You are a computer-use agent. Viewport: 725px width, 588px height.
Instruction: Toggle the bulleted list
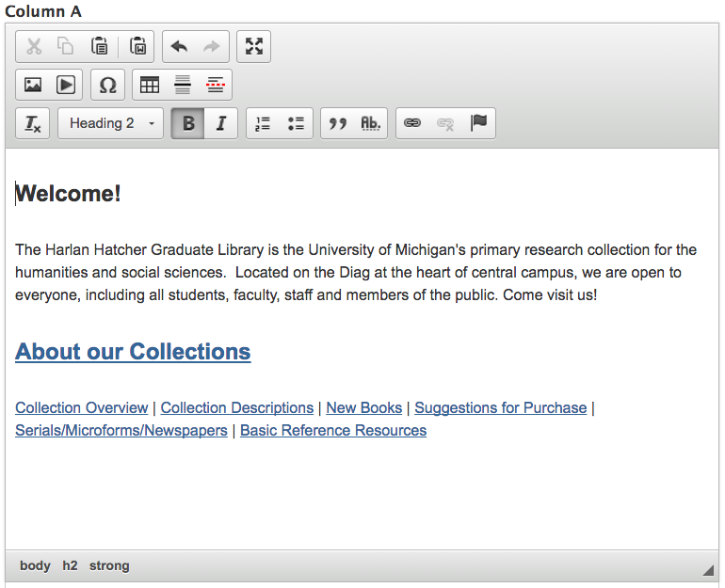coord(296,123)
